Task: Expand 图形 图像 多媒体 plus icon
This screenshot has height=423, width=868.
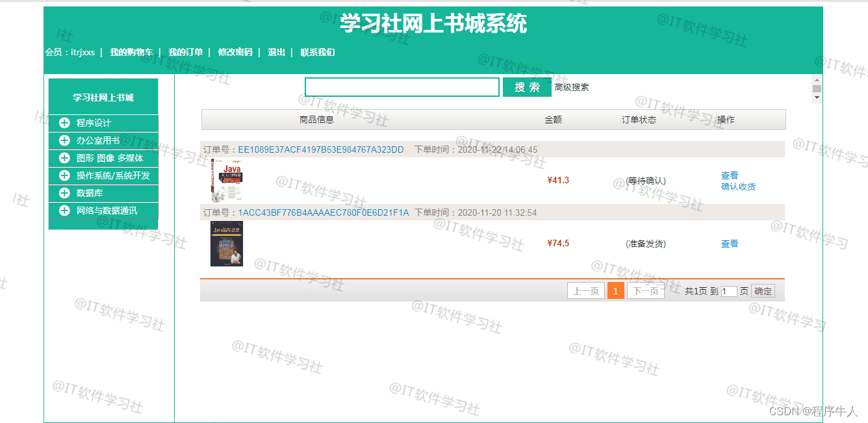Action: [64, 158]
